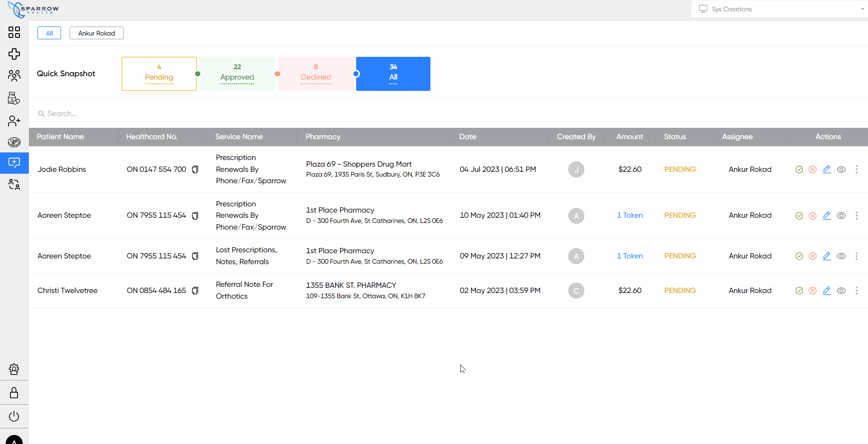View Christi Twelvetree request via eye icon
Image resolution: width=868 pixels, height=444 pixels.
click(x=841, y=291)
